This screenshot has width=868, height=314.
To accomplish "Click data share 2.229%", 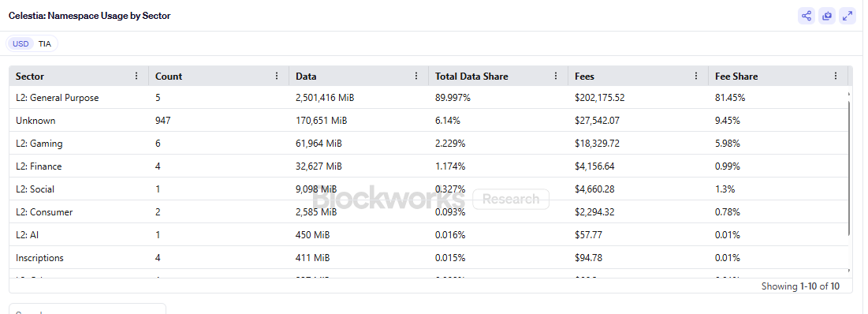I will point(450,144).
